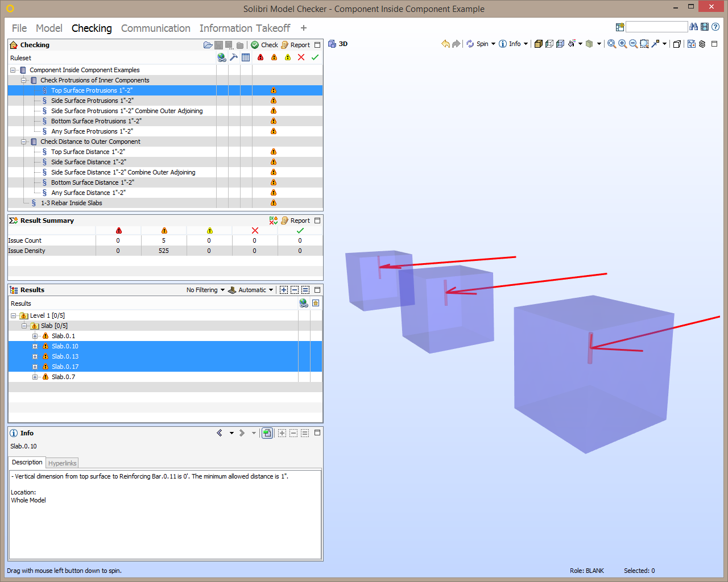Screen dimensions: 728x582
Task: Expand the Slab.0.1 result
Action: pos(35,336)
